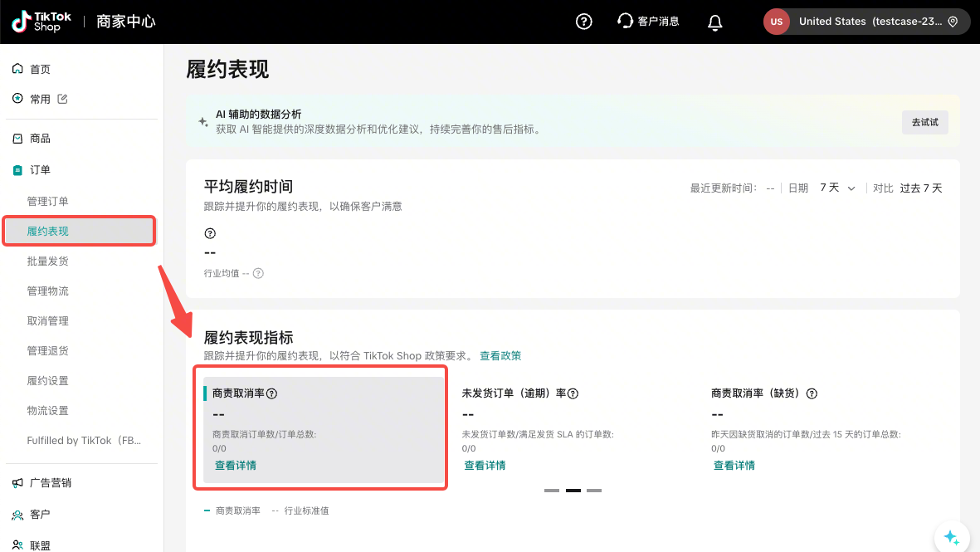Screen dimensions: 980x552
Task: Go to 管理订单 in sidebar
Action: (x=48, y=202)
